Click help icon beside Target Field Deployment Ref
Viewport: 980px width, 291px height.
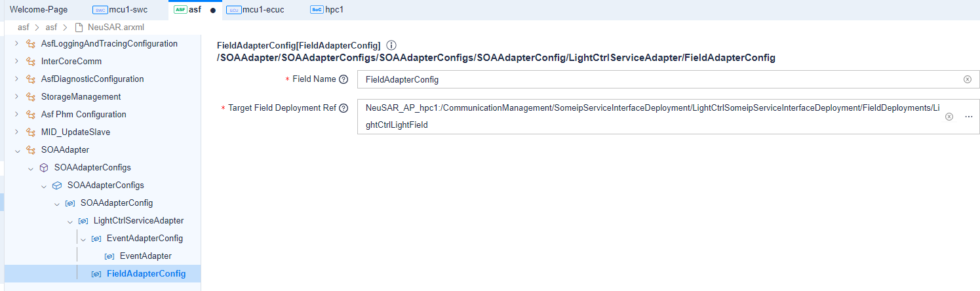click(x=343, y=108)
